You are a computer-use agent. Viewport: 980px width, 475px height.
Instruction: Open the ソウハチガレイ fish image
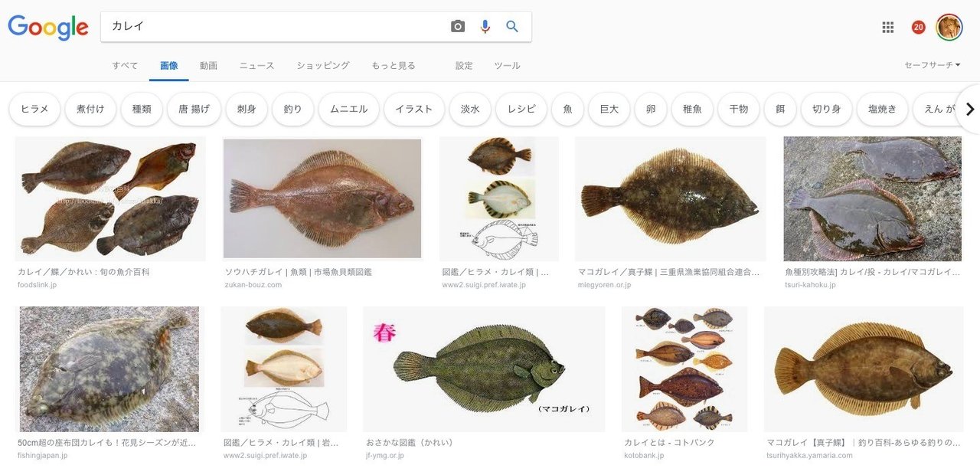[x=322, y=199]
